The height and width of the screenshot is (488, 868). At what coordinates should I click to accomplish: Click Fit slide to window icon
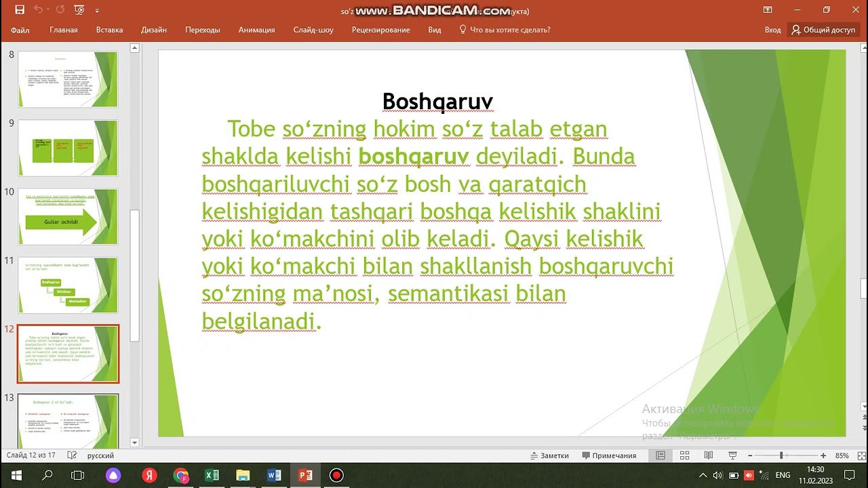[860, 455]
